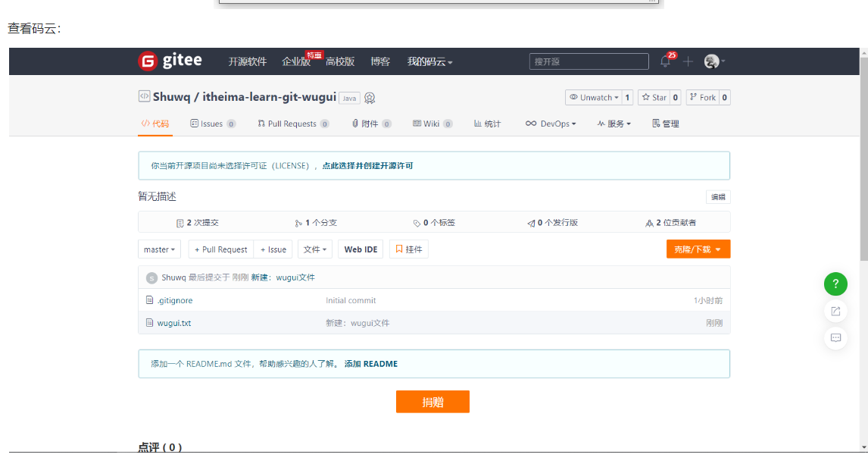Click the green help question mark button
Screen dimensions: 868x467
[x=835, y=284]
